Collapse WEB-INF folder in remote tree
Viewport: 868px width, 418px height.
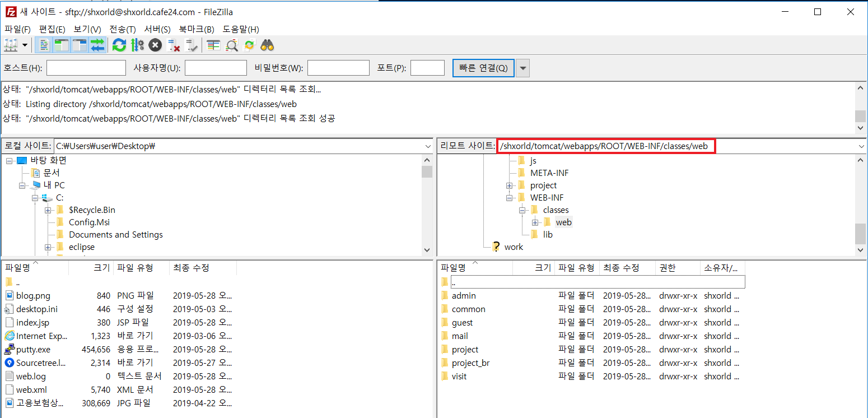(x=509, y=198)
